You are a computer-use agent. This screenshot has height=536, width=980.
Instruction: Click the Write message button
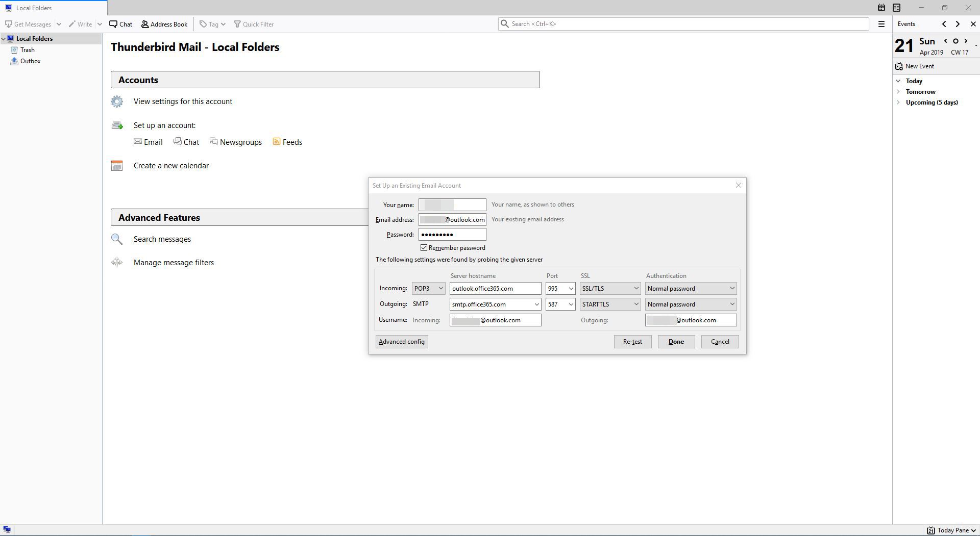81,24
